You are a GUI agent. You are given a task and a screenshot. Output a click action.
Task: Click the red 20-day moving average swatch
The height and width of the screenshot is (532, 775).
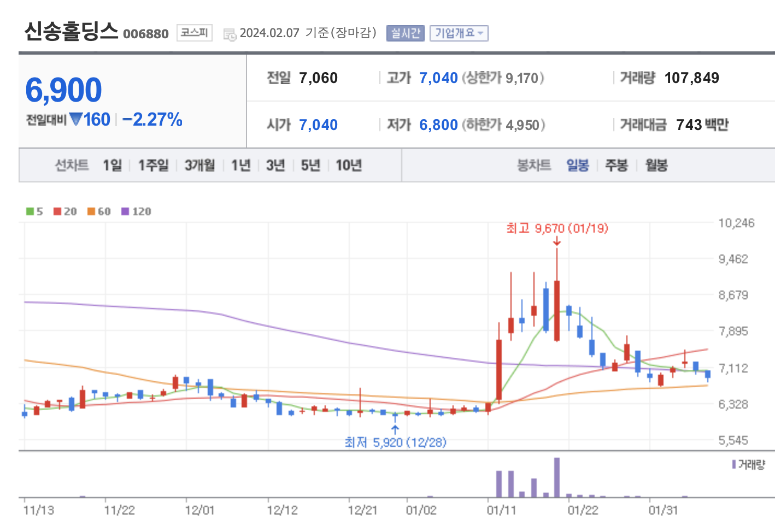(x=57, y=211)
